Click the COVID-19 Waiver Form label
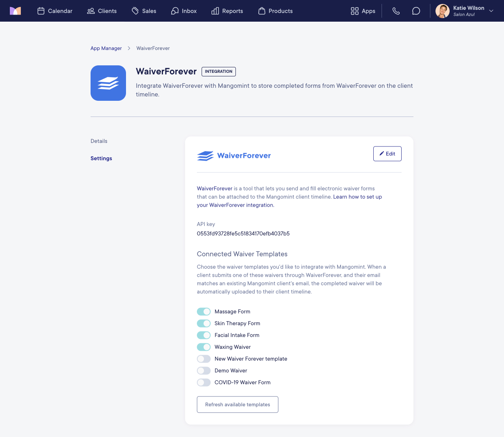Screen dimensions: 504x437 pyautogui.click(x=243, y=382)
